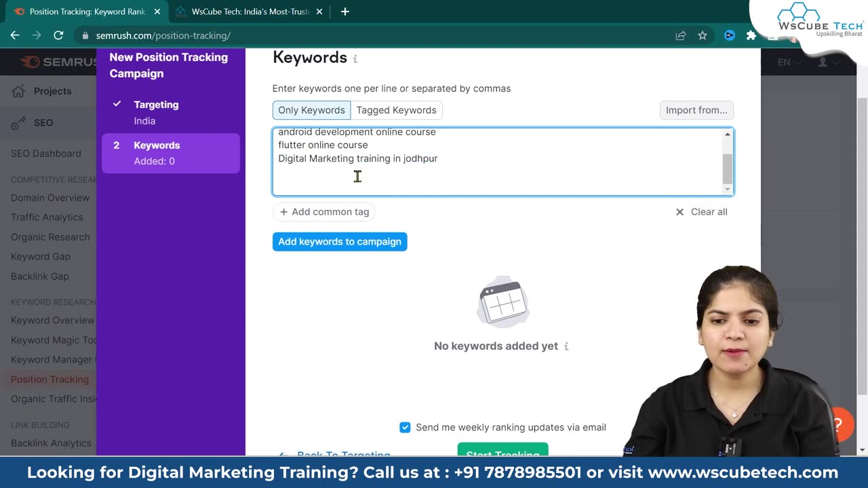Screen dimensions: 868x488
Task: Close the WsCube Tech tab
Action: point(319,12)
